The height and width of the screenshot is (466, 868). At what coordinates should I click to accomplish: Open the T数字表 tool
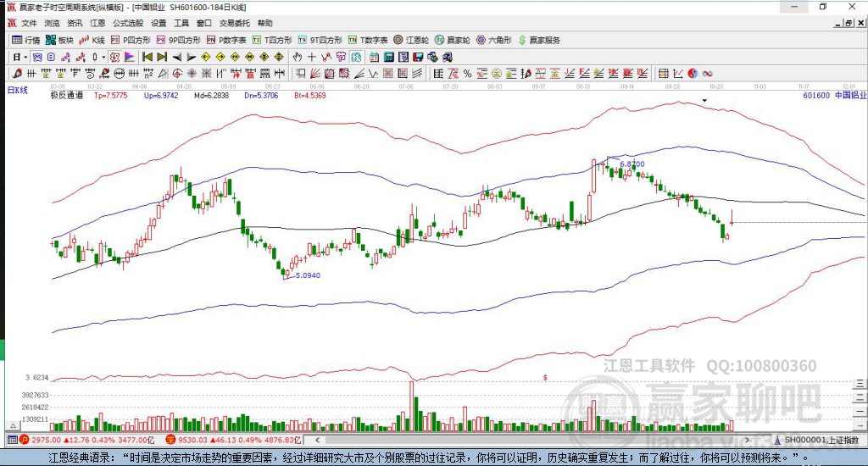click(368, 40)
